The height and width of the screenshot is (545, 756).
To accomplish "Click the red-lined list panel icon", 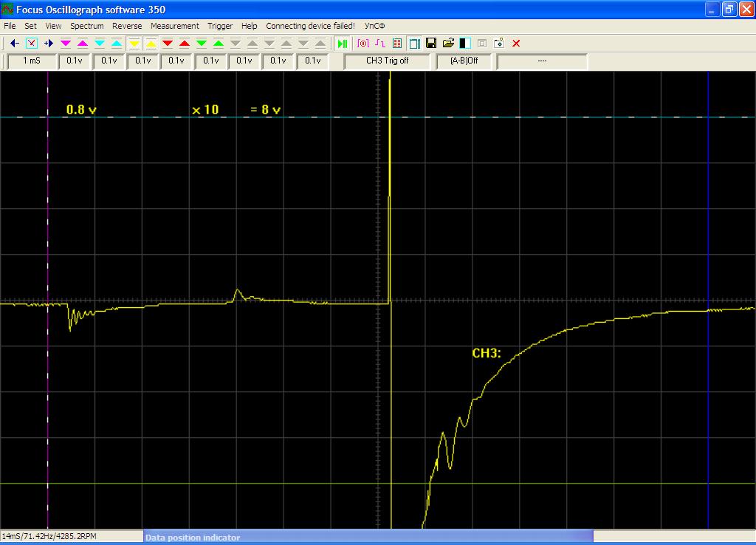I will pyautogui.click(x=396, y=44).
